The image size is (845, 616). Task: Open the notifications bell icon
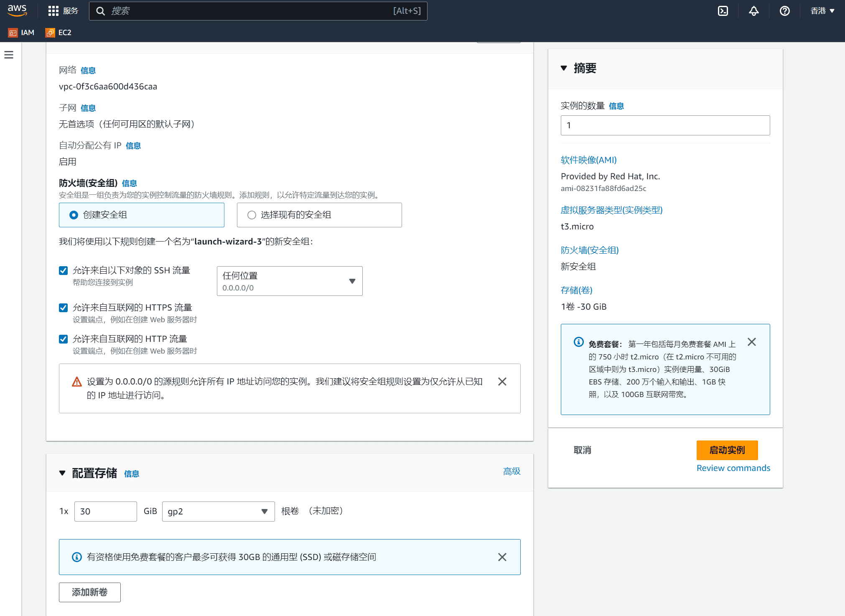(x=753, y=11)
